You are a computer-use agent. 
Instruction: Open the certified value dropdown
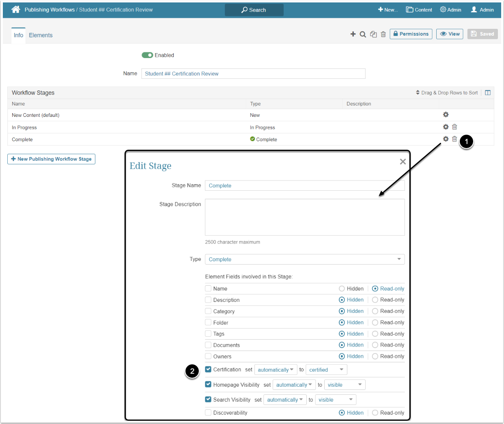tap(326, 370)
